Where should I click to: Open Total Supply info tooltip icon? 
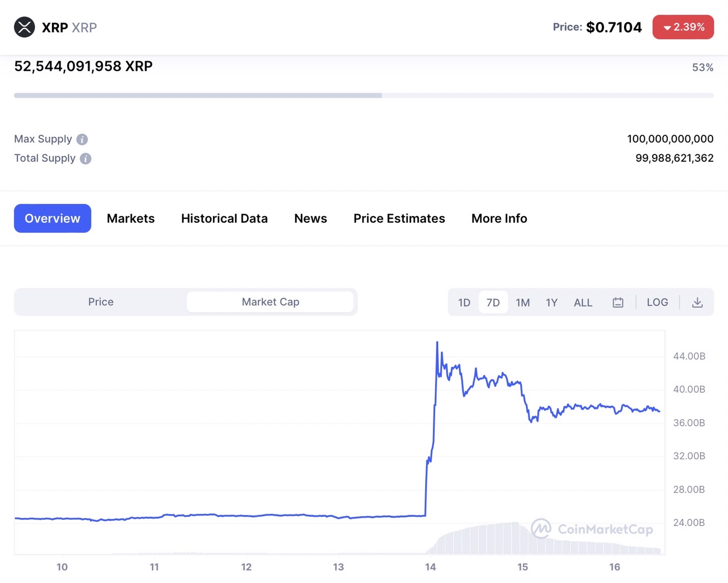pyautogui.click(x=86, y=159)
